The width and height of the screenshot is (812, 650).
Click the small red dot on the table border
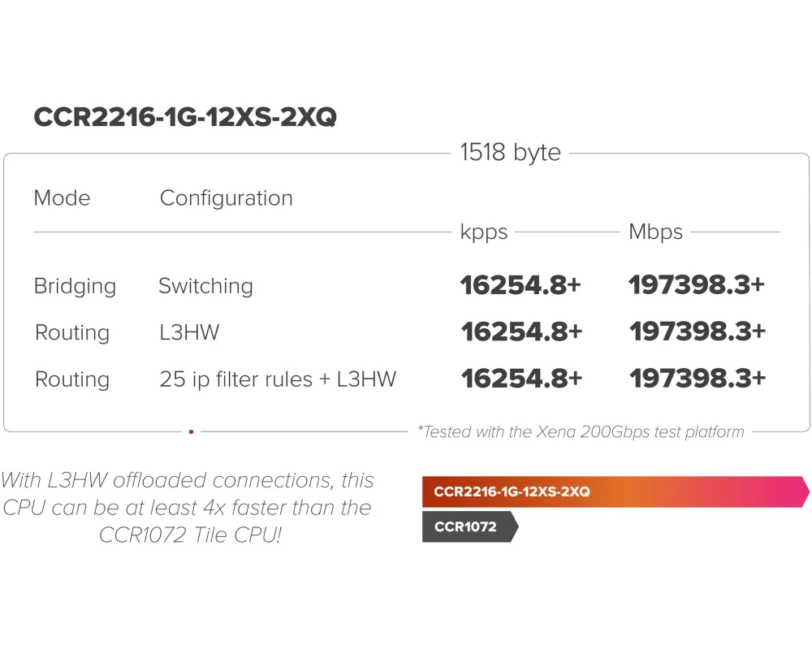coord(191,431)
